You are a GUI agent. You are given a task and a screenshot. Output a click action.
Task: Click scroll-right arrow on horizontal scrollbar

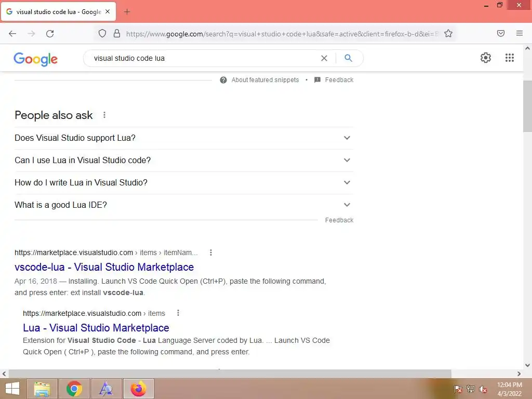pyautogui.click(x=519, y=374)
